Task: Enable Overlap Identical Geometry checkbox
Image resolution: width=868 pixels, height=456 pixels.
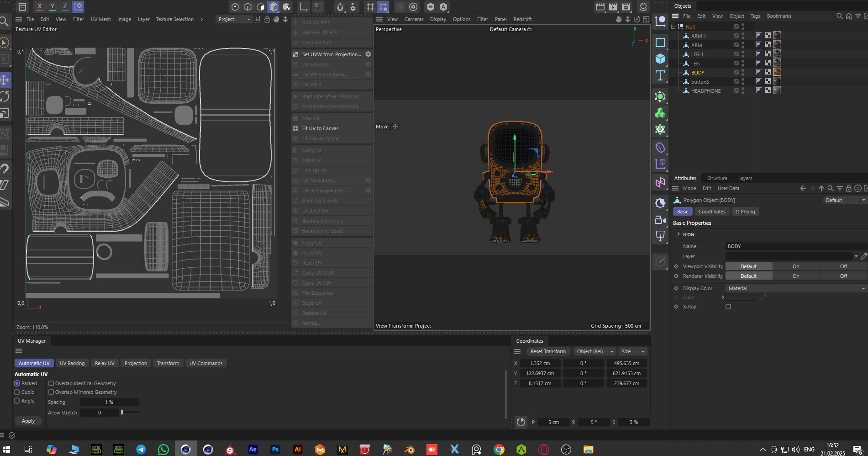Action: coord(51,383)
